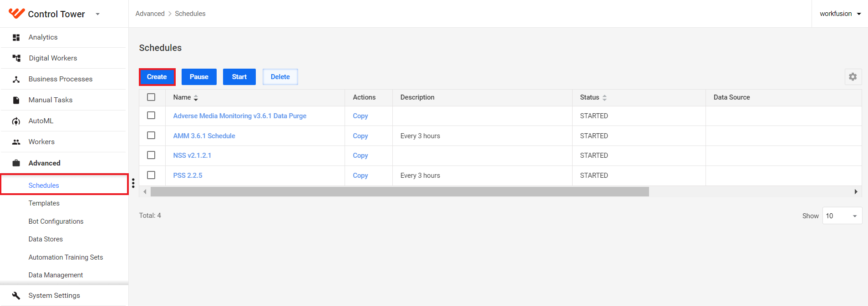Open System Settings in the sidebar
The height and width of the screenshot is (306, 868).
click(x=54, y=296)
